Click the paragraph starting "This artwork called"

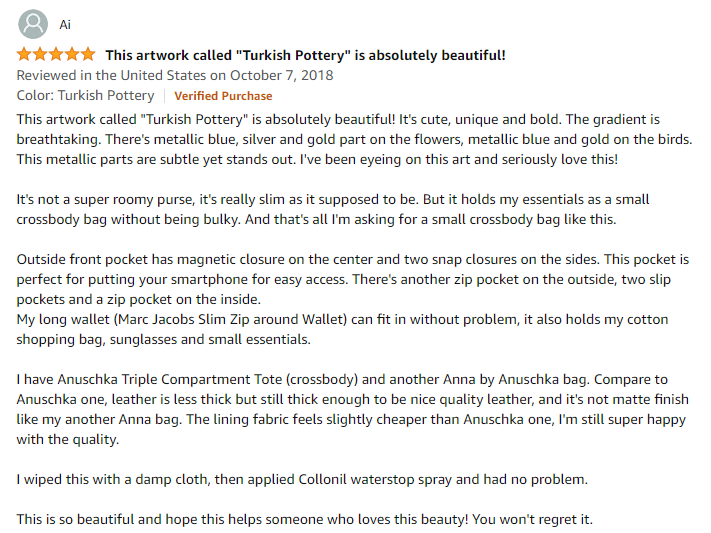[354, 139]
